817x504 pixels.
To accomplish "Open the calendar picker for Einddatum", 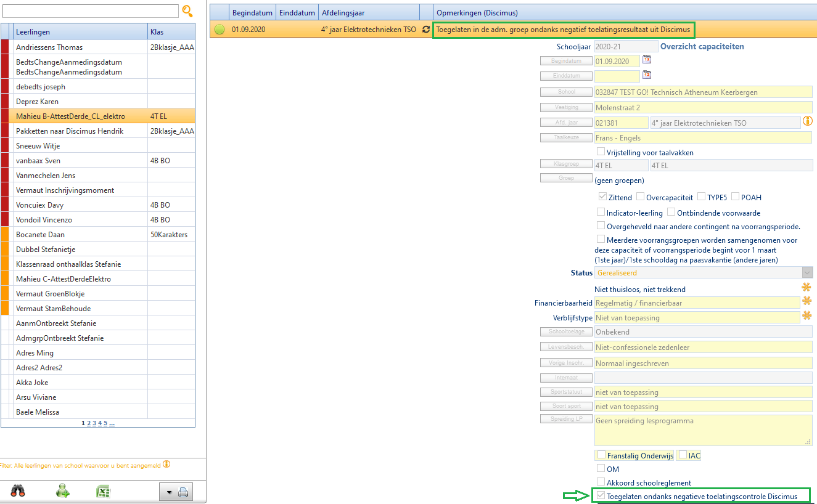I will coord(647,75).
